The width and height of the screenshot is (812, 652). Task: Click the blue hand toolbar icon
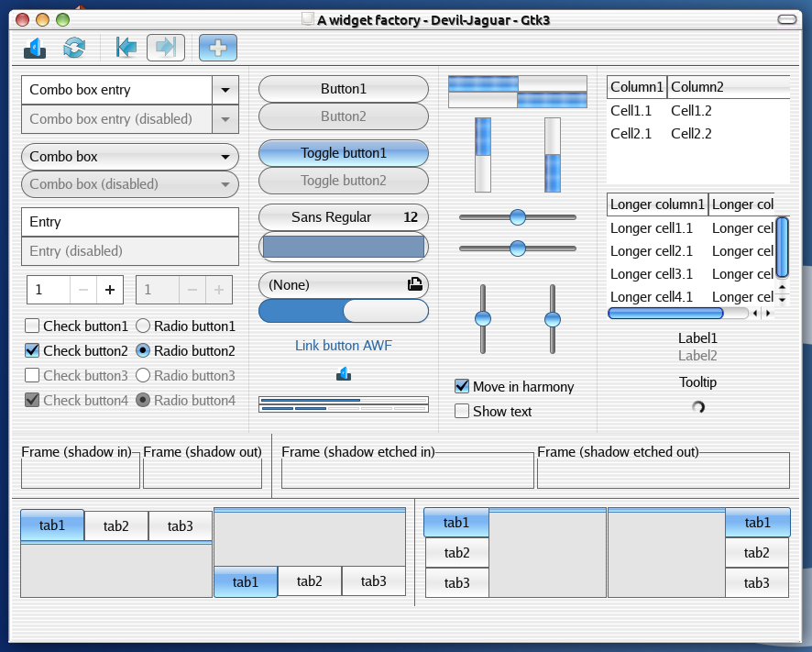click(x=35, y=48)
